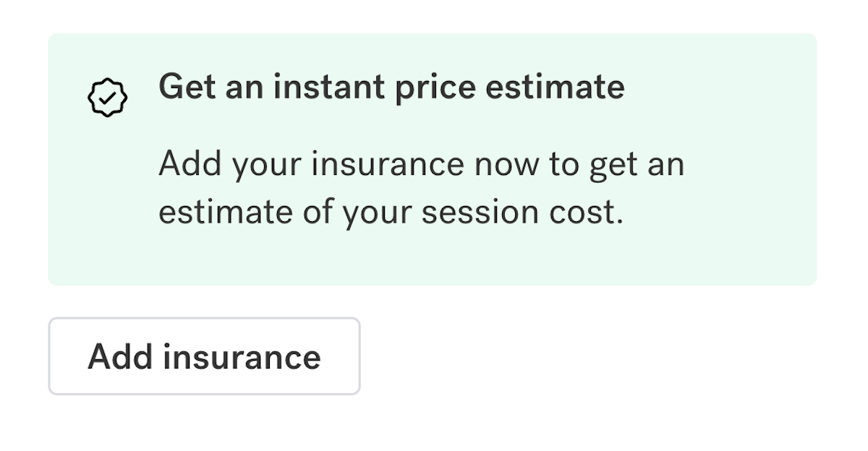Click the checkmark inside the badge icon
Screen dimensions: 868x451
(107, 99)
